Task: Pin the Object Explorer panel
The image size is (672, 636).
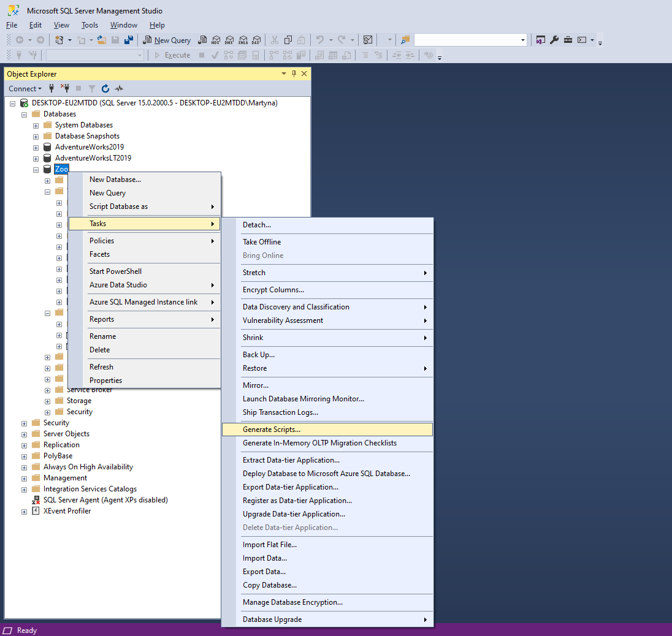Action: [294, 74]
